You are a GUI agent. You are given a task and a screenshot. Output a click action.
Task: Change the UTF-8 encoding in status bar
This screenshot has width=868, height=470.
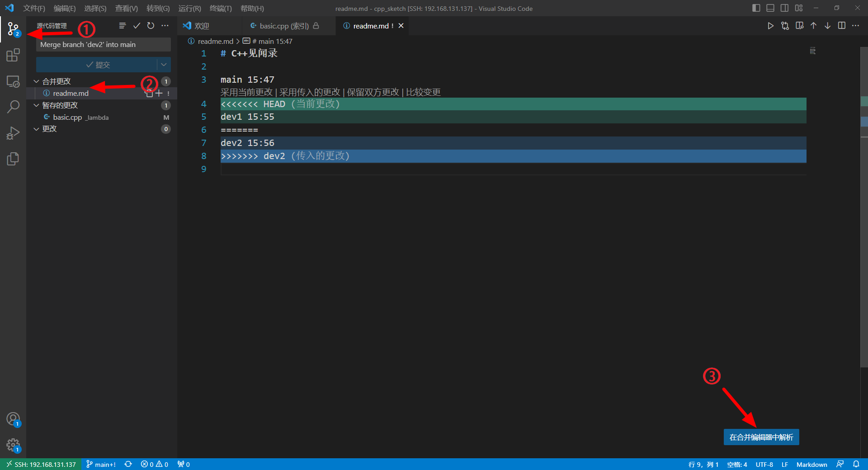764,464
